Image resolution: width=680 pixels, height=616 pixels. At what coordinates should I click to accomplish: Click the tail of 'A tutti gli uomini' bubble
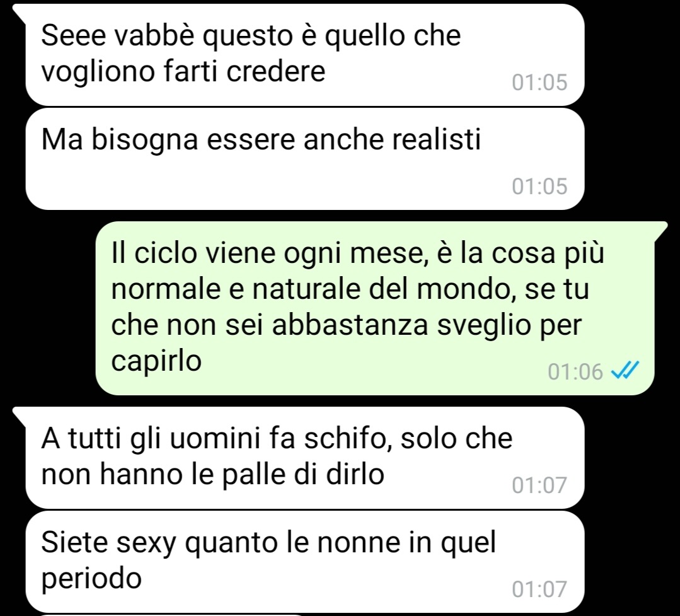20,416
